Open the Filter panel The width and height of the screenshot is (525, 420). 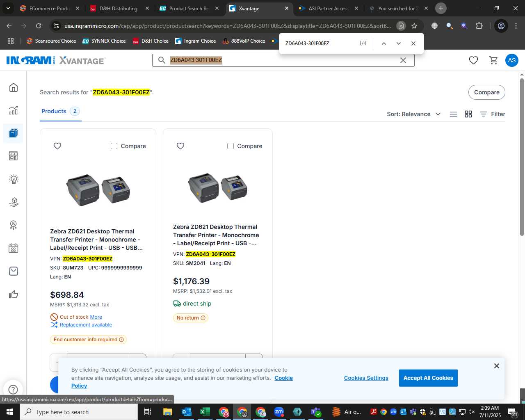[x=493, y=114]
